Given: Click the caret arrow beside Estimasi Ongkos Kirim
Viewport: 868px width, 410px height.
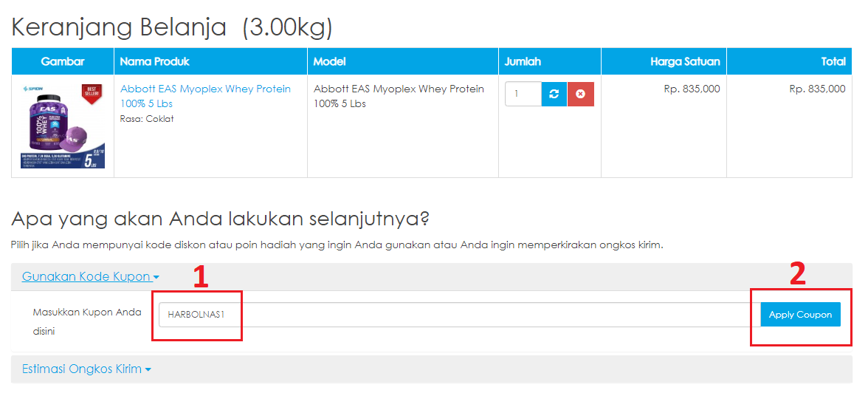Looking at the screenshot, I should (x=148, y=369).
